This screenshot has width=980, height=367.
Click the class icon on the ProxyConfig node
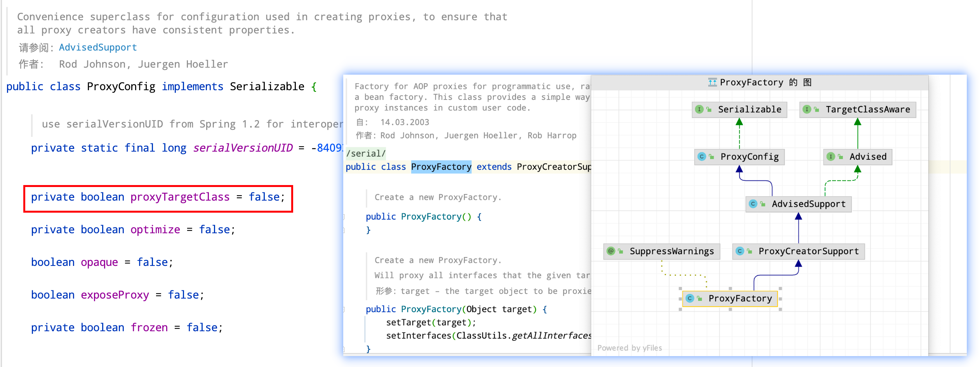coord(702,157)
